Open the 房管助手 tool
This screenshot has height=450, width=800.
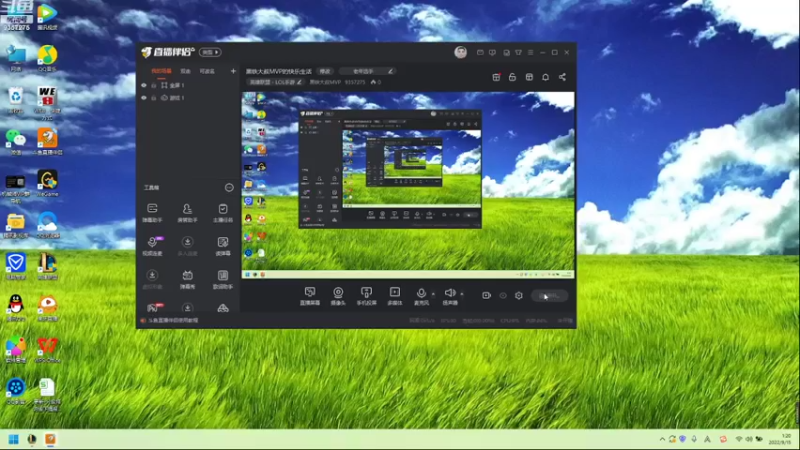(x=187, y=213)
